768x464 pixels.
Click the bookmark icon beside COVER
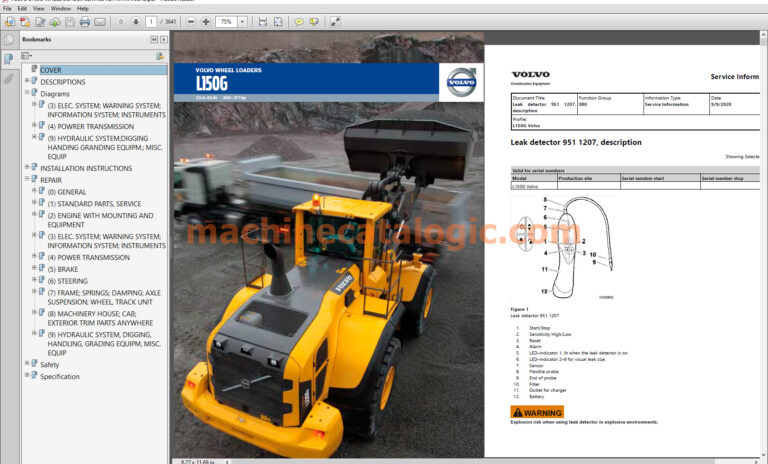[34, 69]
